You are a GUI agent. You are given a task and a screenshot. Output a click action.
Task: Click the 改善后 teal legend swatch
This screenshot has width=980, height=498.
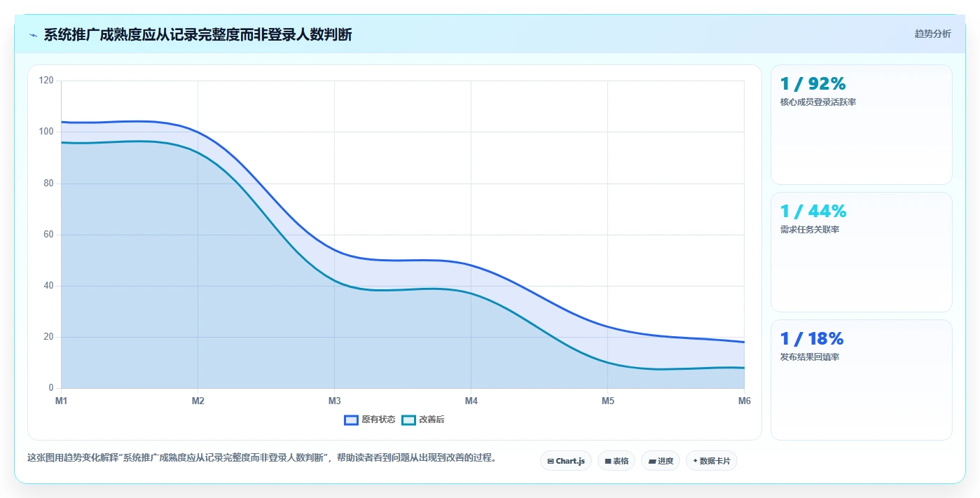408,420
